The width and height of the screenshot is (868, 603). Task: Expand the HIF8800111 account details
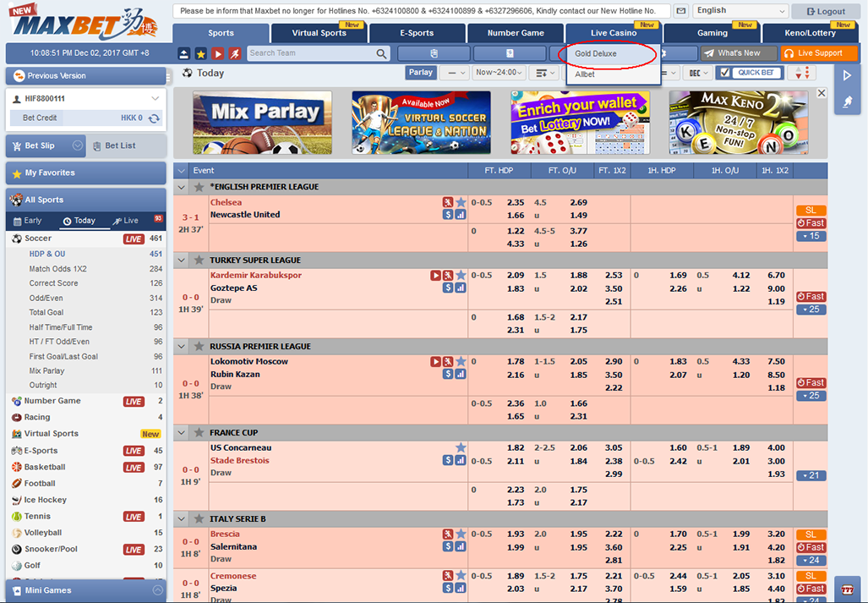point(155,99)
